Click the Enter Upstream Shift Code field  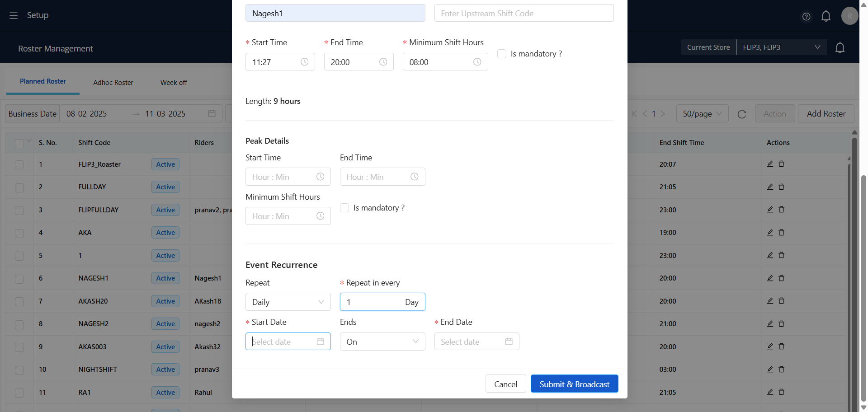click(x=524, y=14)
